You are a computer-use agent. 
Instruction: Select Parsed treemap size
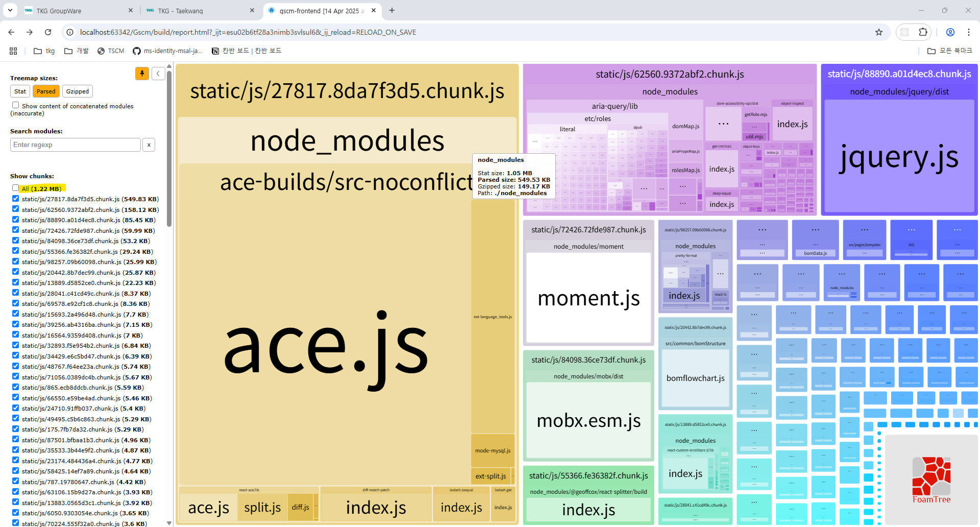tap(46, 91)
